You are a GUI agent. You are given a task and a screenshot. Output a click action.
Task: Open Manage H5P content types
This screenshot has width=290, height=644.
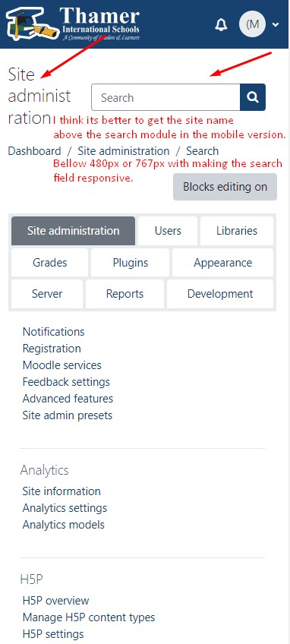click(89, 617)
